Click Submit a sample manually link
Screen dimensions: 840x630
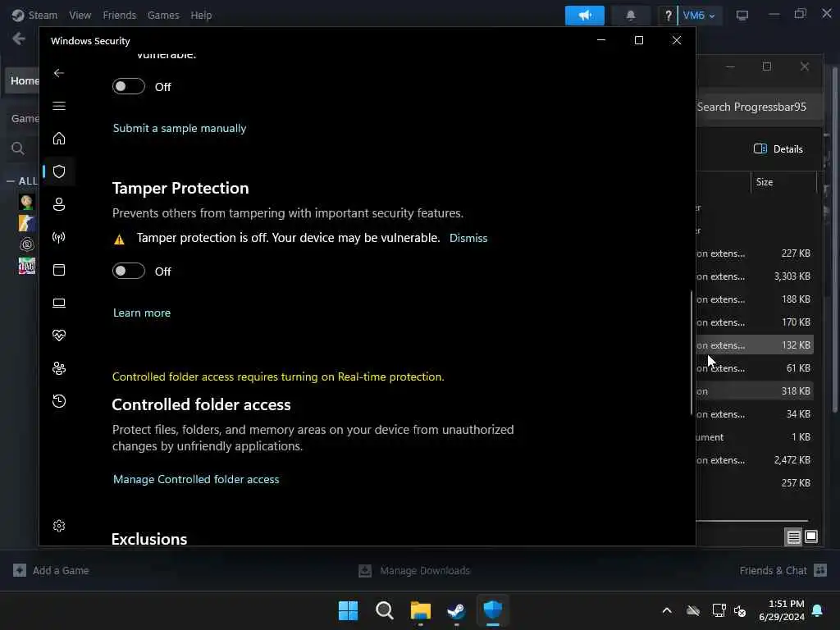click(x=180, y=129)
